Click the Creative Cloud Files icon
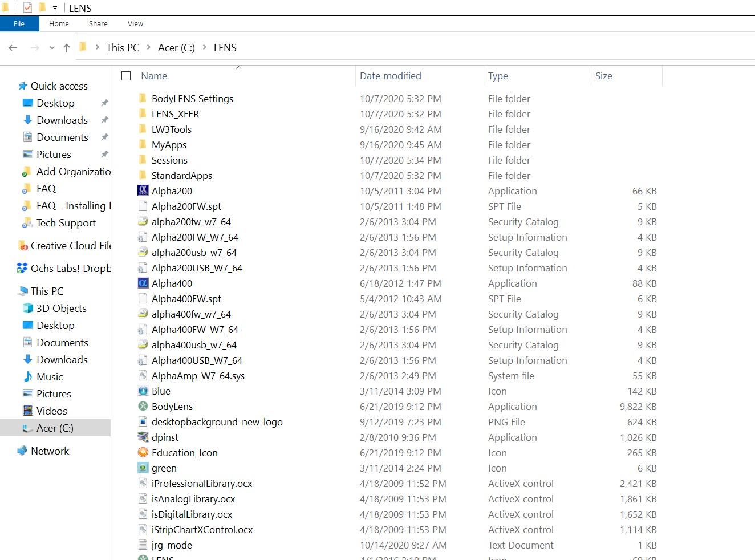The height and width of the screenshot is (560, 755). [x=23, y=245]
